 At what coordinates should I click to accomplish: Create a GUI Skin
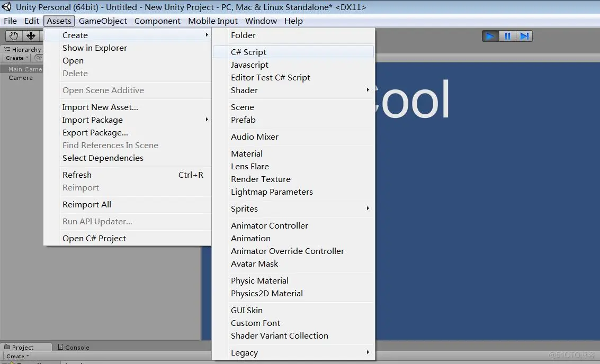tap(293, 310)
